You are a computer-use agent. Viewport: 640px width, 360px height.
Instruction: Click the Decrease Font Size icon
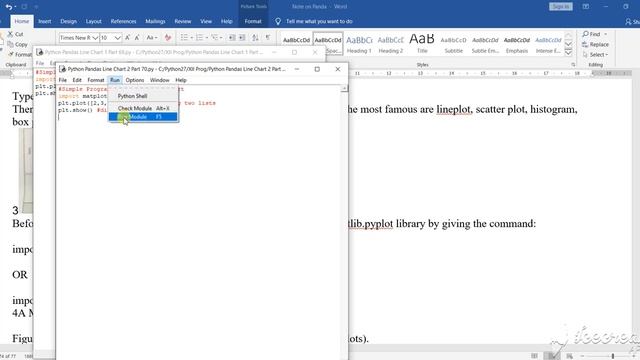(x=137, y=38)
